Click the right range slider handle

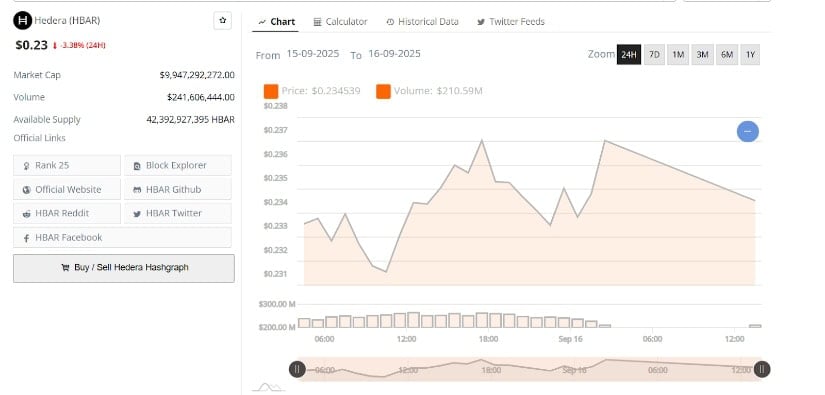click(x=761, y=369)
